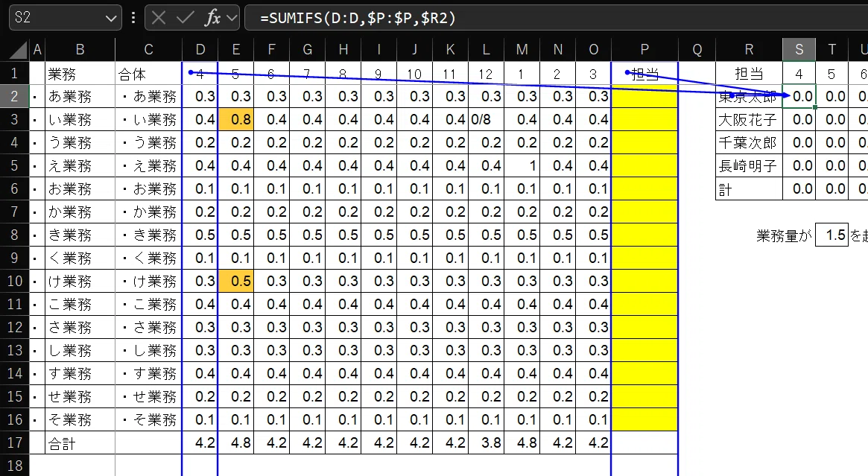Screen dimensions: 868x476
Task: Click the cancel X icon in formula bar
Action: (158, 18)
